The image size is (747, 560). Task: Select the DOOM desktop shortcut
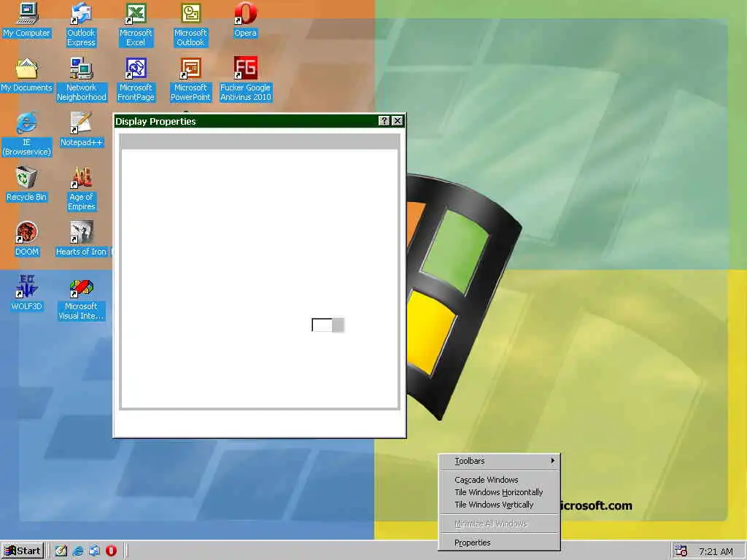[27, 239]
